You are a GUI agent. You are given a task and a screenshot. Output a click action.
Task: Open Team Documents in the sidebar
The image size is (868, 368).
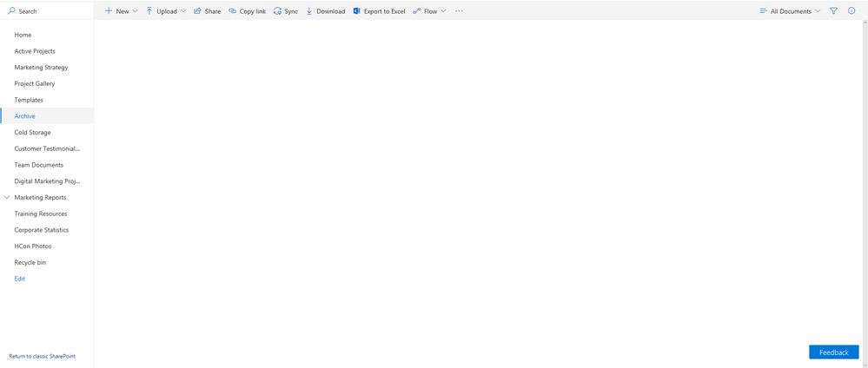(x=39, y=165)
